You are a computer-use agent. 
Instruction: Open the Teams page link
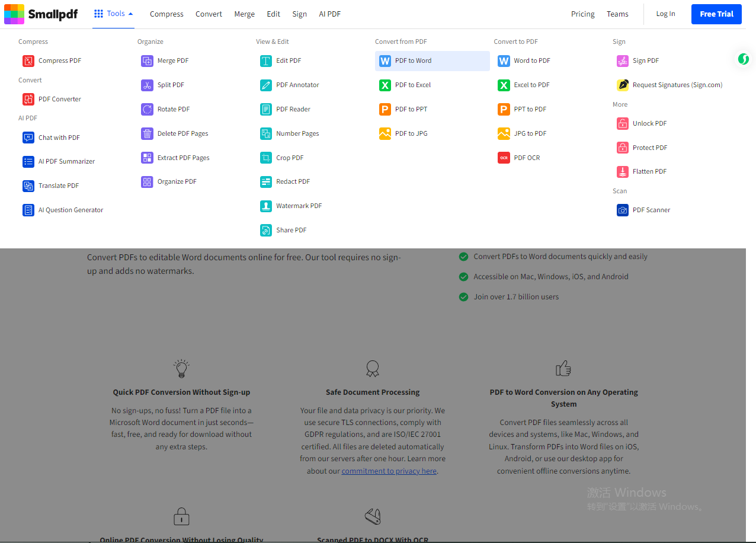[617, 14]
